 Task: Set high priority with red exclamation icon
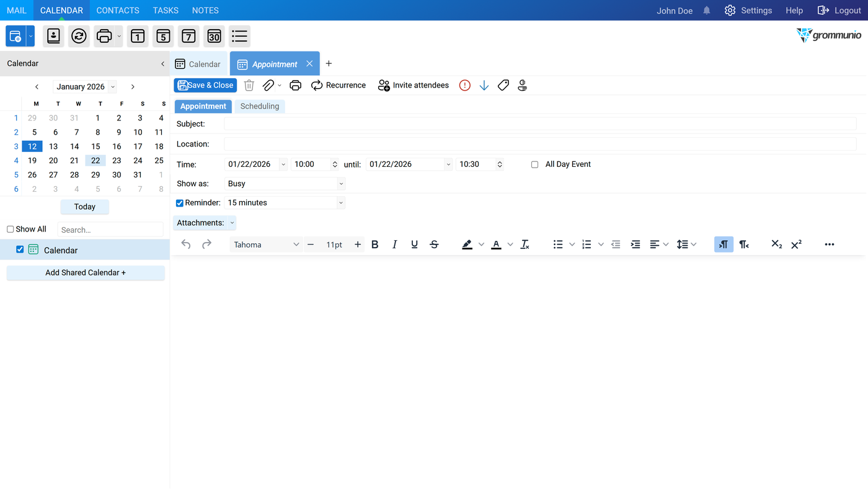coord(465,86)
